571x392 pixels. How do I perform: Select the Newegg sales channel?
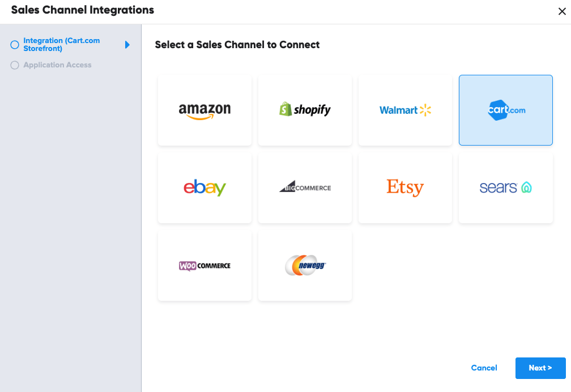click(x=305, y=265)
